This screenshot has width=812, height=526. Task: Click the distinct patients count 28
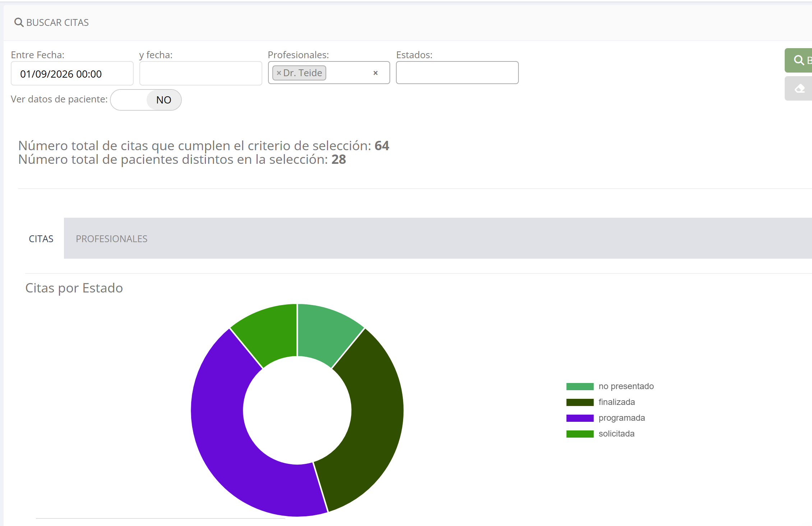pos(338,159)
